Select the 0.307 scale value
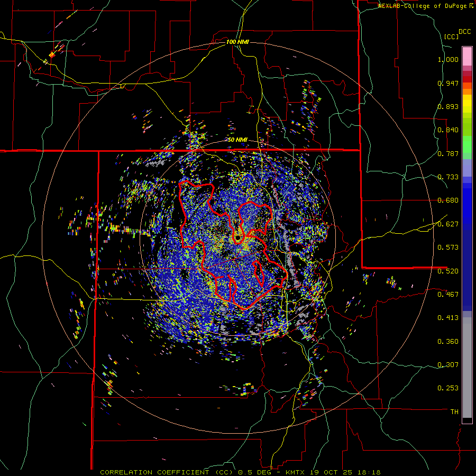 tap(448, 365)
